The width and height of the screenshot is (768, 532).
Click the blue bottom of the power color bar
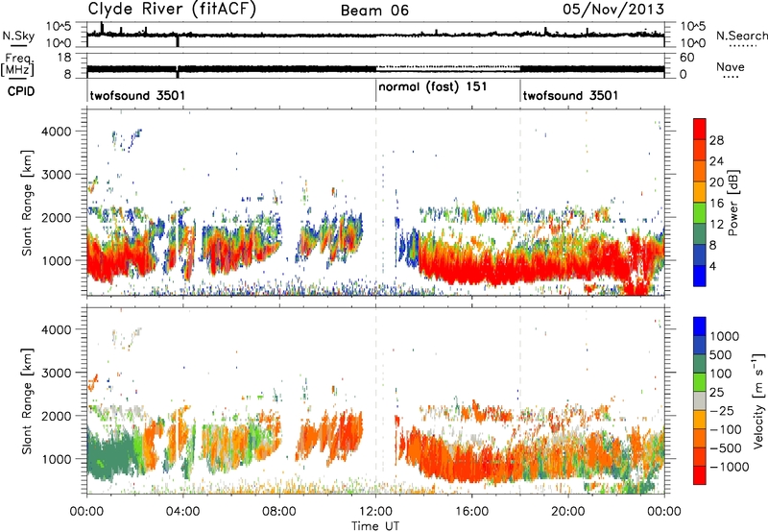pos(700,278)
